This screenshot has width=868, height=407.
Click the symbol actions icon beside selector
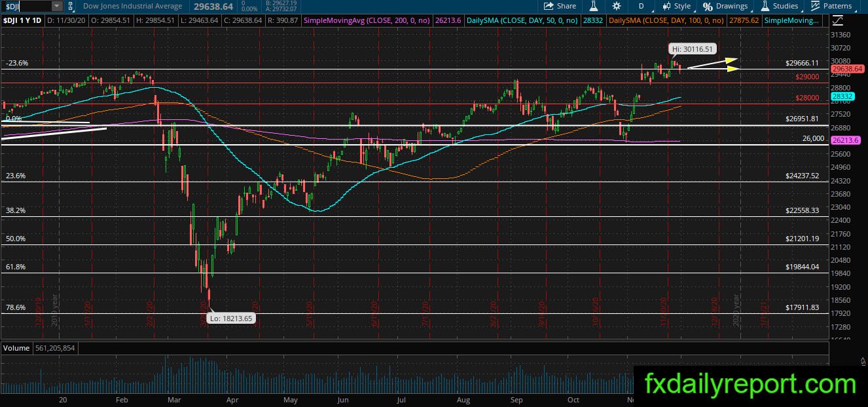(x=69, y=6)
